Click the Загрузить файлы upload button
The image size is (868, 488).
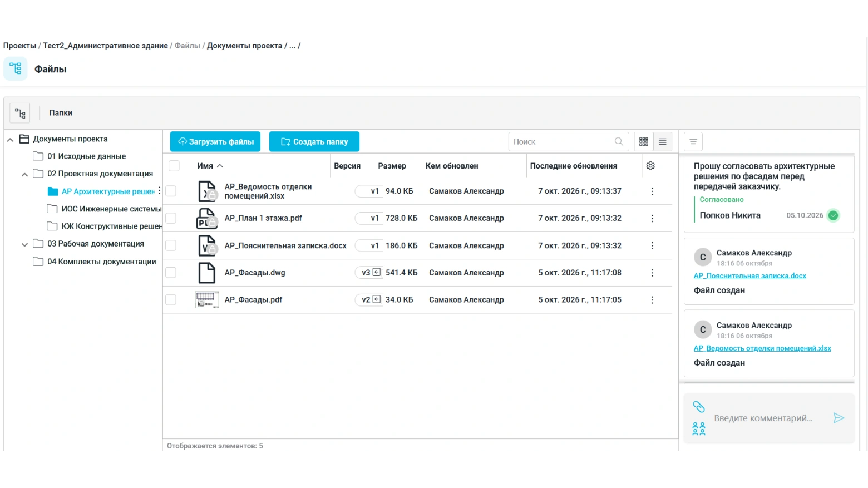(x=215, y=142)
